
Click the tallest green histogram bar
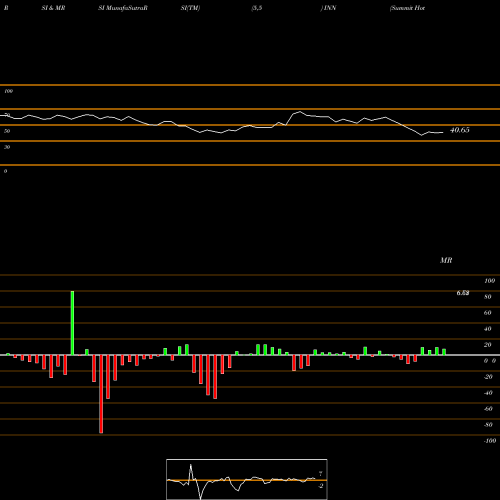pyautogui.click(x=72, y=323)
